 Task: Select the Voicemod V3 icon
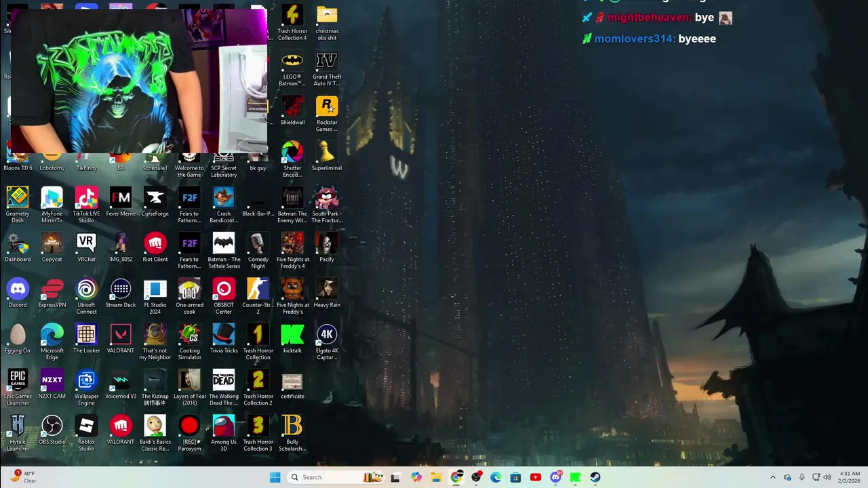coord(121,384)
